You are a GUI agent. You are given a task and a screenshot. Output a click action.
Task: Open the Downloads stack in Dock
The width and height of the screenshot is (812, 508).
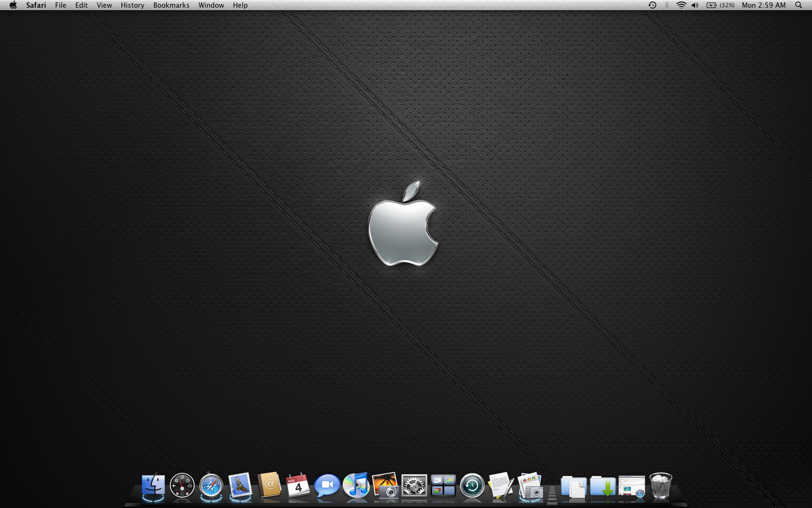click(603, 487)
